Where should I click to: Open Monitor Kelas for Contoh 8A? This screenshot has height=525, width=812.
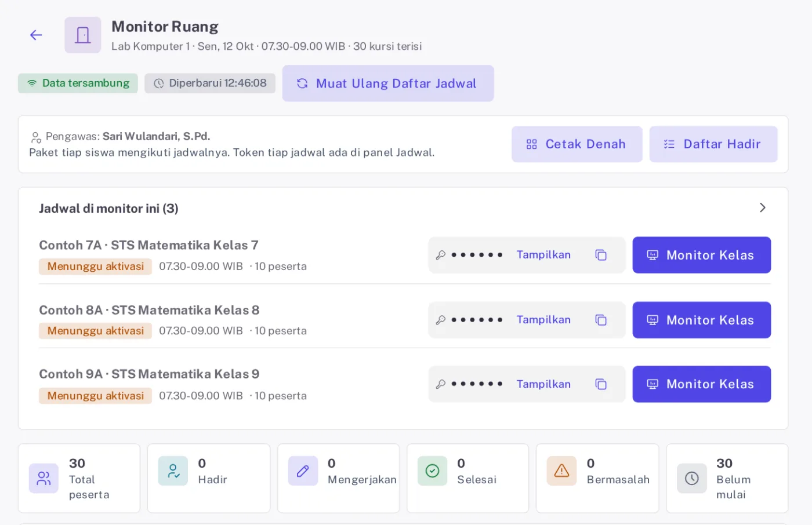[702, 320]
